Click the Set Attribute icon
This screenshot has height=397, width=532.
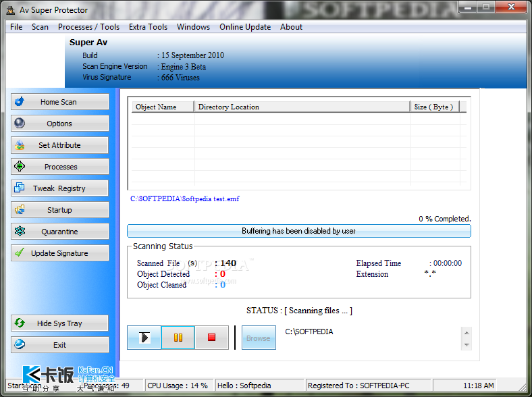(x=20, y=145)
